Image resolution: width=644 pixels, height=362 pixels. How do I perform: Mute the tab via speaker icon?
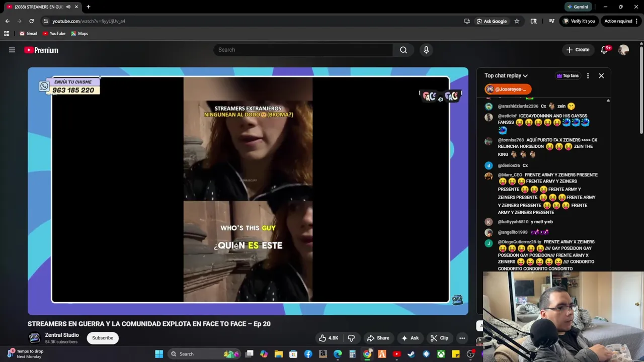click(68, 7)
